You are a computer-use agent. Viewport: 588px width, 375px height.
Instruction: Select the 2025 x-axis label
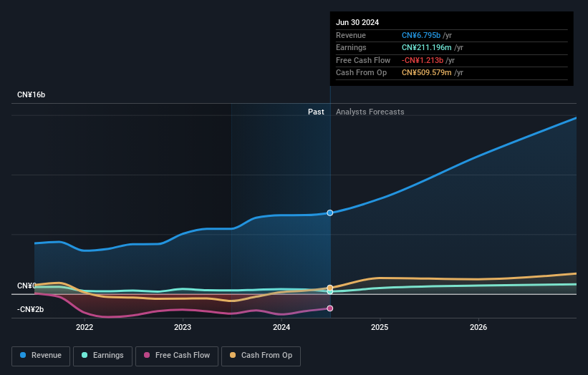(380, 328)
